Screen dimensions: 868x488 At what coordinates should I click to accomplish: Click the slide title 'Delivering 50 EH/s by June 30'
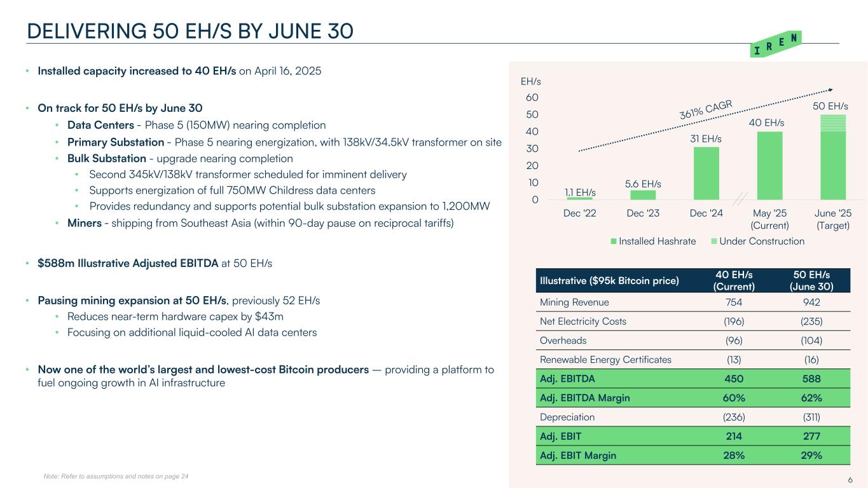(189, 30)
